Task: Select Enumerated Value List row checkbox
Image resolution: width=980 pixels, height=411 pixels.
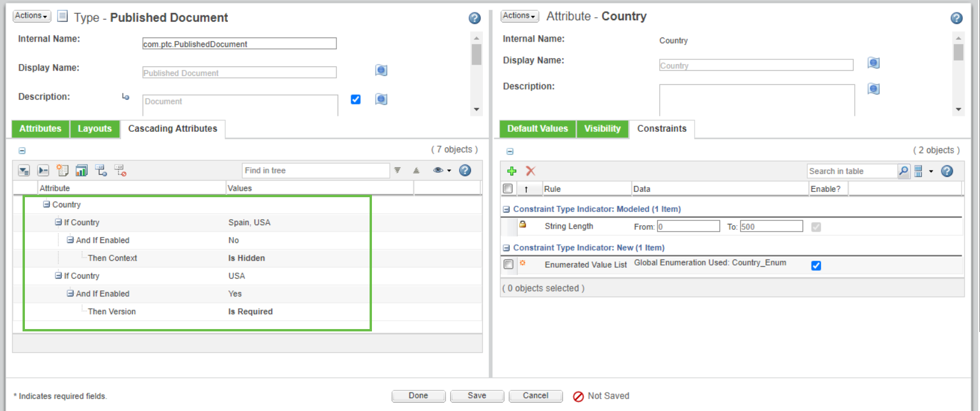Action: [x=508, y=264]
